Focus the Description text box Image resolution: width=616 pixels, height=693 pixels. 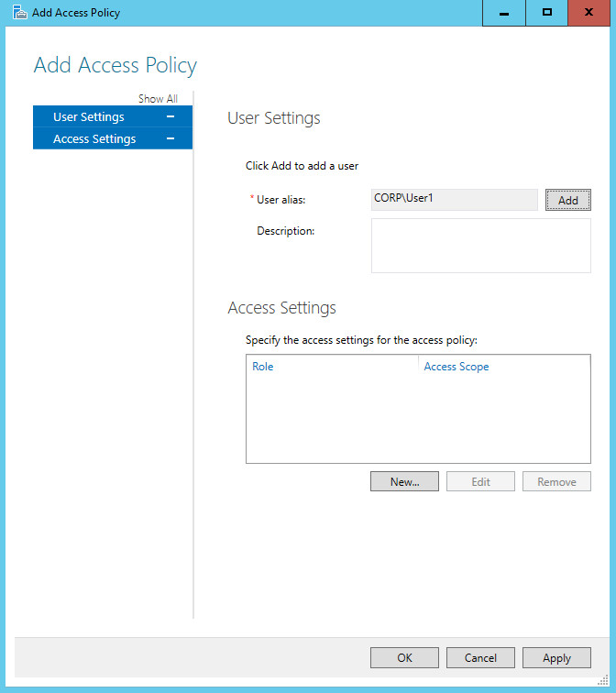pos(480,246)
